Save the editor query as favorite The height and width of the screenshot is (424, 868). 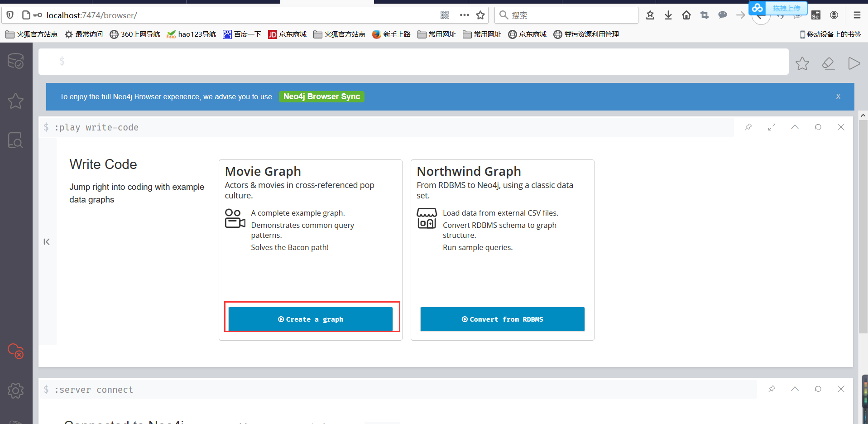coord(802,63)
